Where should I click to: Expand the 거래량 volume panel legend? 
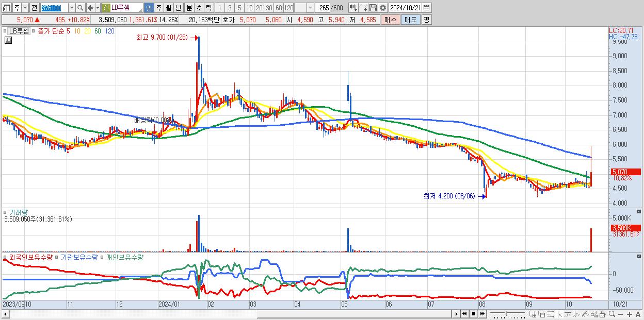(x=6, y=212)
